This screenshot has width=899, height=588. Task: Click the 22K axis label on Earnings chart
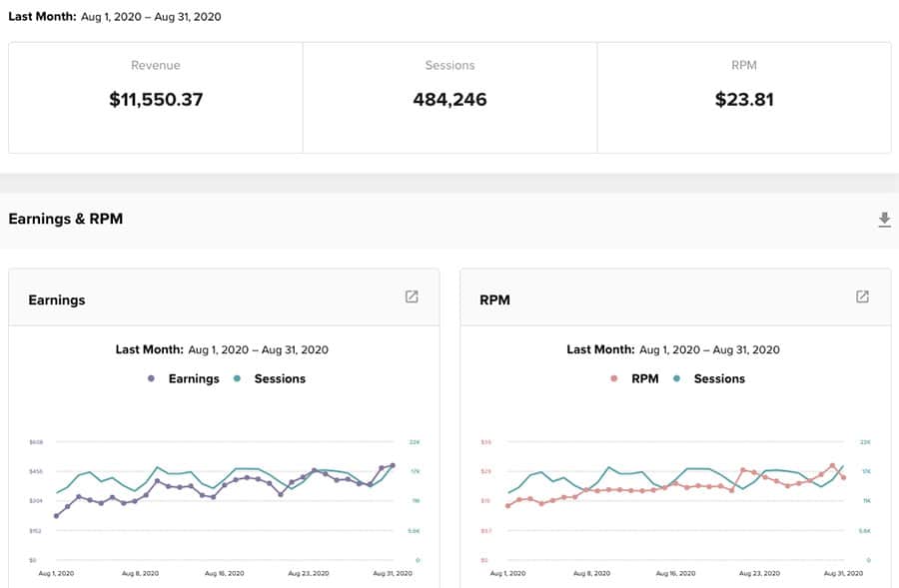pos(415,442)
